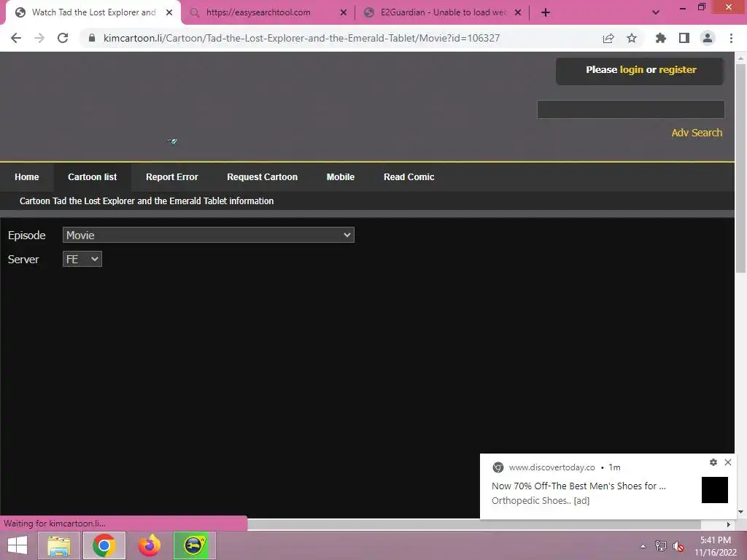Click the network tray icon
Screen dimensions: 747x560
[660, 546]
